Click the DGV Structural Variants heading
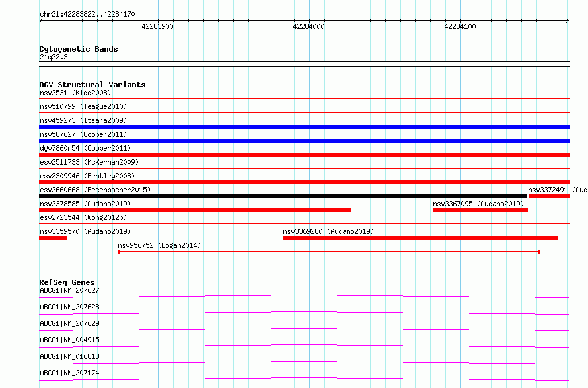Image resolution: width=588 pixels, height=388 pixels. tap(92, 85)
